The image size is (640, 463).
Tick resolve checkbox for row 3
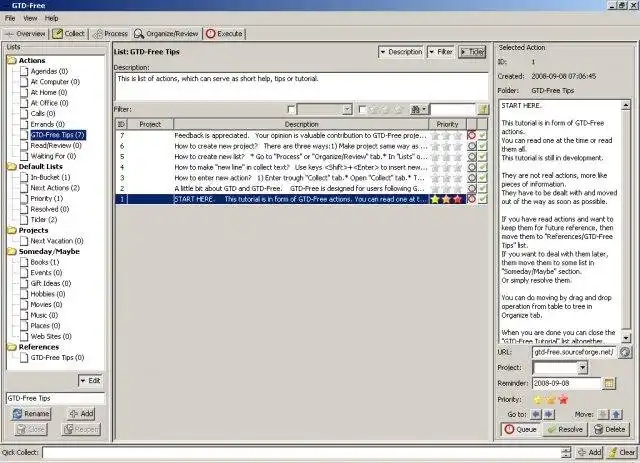(482, 178)
